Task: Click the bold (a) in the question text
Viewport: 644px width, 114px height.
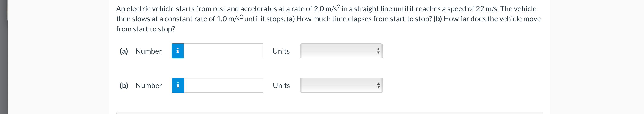Action: coord(291,19)
